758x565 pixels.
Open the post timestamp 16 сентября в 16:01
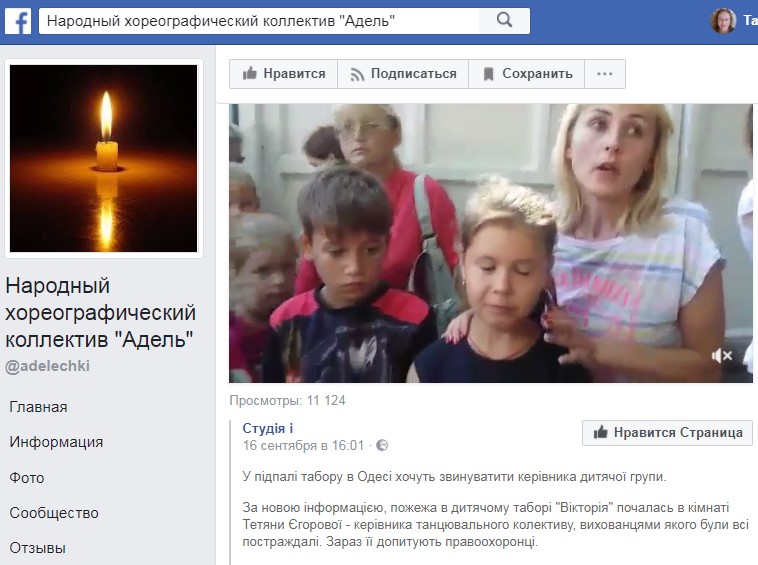point(303,445)
